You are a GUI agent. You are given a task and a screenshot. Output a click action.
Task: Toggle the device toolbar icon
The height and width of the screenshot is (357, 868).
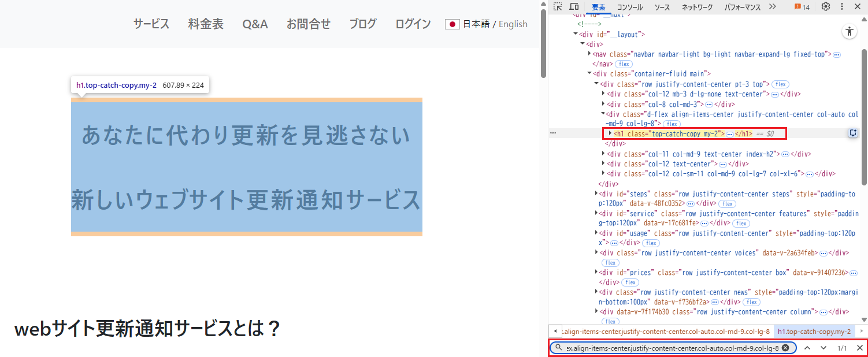[574, 7]
